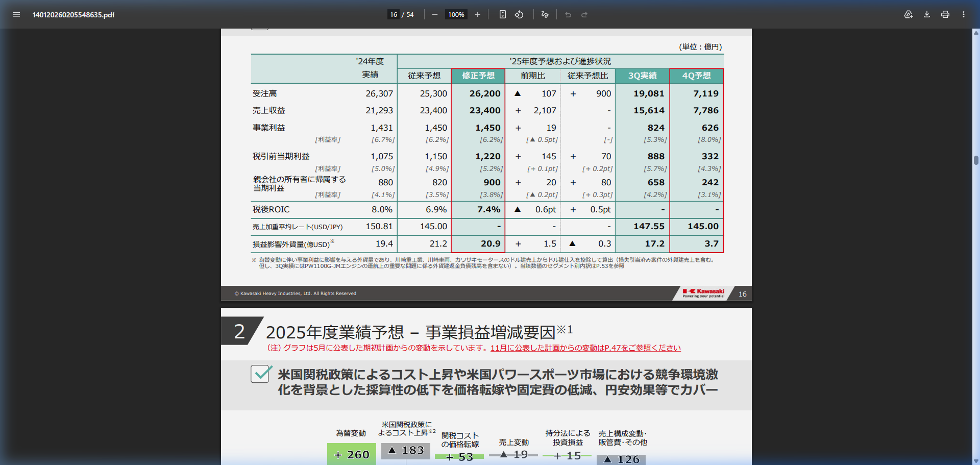Undo the last annotation

pos(568,14)
